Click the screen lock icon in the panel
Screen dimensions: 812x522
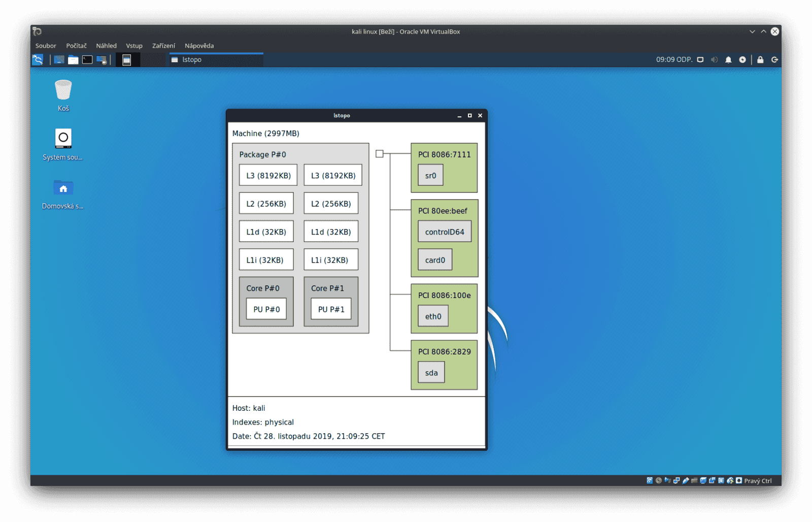(x=760, y=59)
